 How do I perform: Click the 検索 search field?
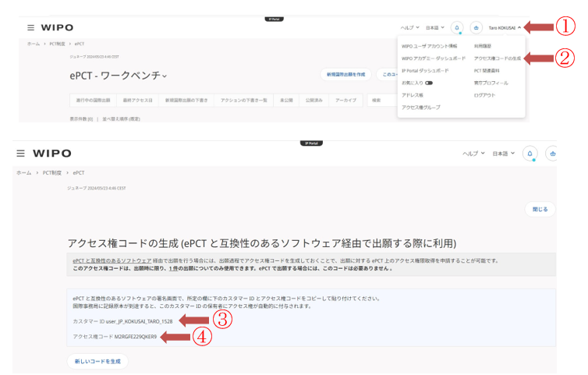[x=381, y=101]
